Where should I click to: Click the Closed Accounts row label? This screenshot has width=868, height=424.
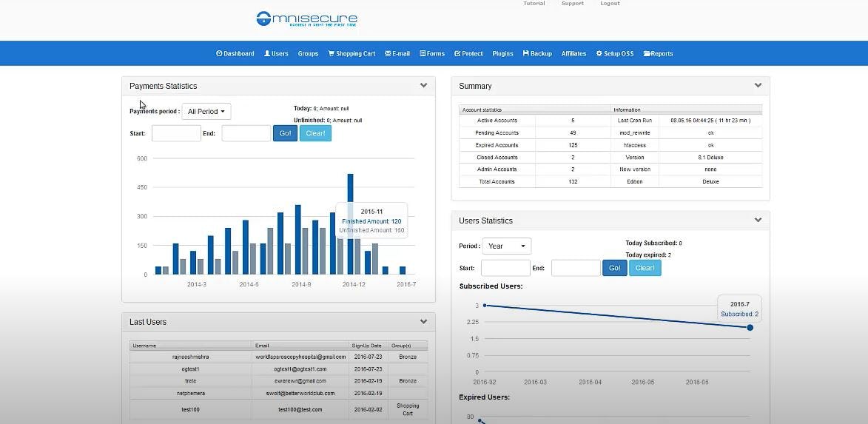(x=497, y=157)
